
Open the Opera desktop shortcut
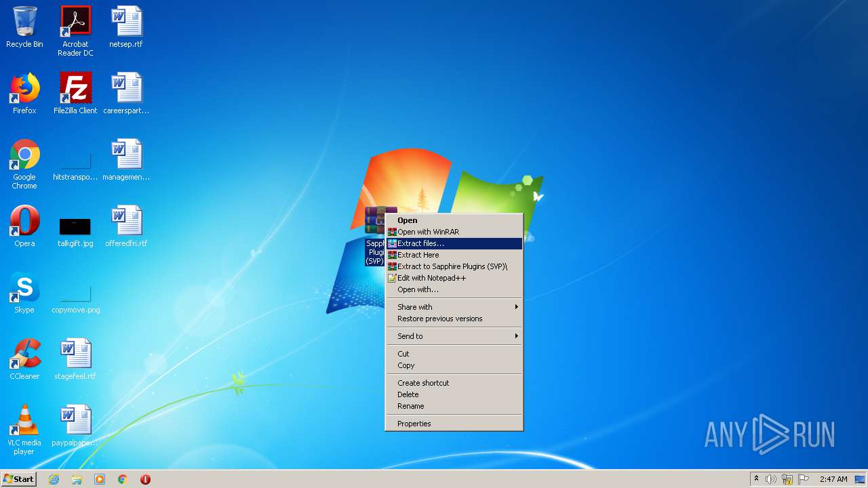pyautogui.click(x=24, y=226)
